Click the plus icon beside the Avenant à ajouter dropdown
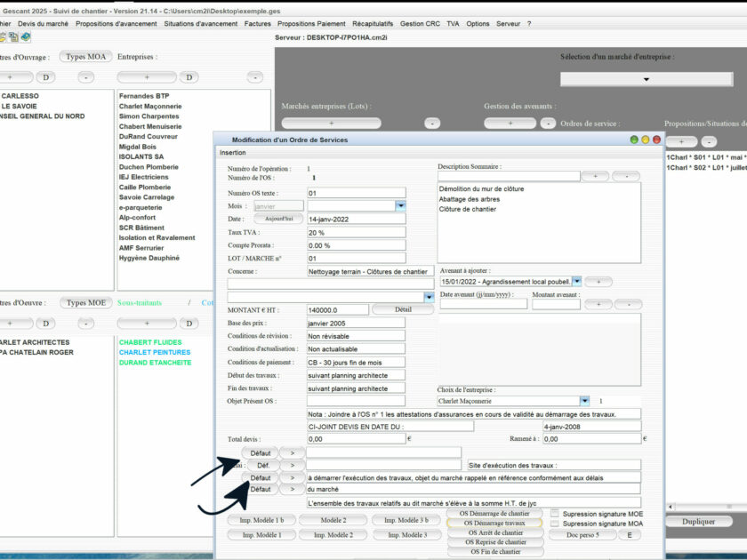Image resolution: width=747 pixels, height=560 pixels. [598, 281]
